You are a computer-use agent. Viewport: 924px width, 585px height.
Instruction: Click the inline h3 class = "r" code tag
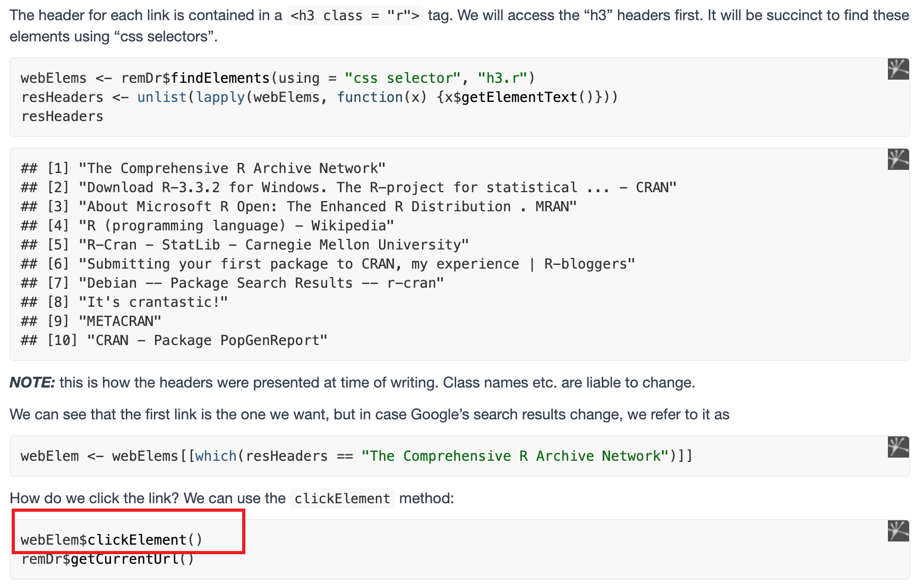tap(355, 15)
